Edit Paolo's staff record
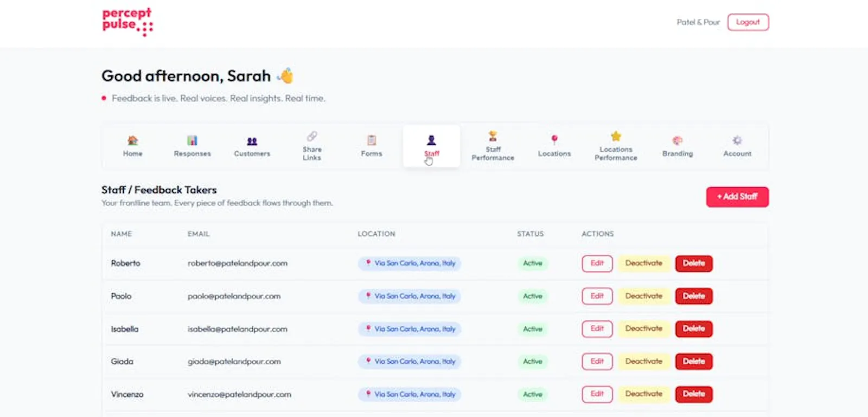868x417 pixels. point(597,296)
